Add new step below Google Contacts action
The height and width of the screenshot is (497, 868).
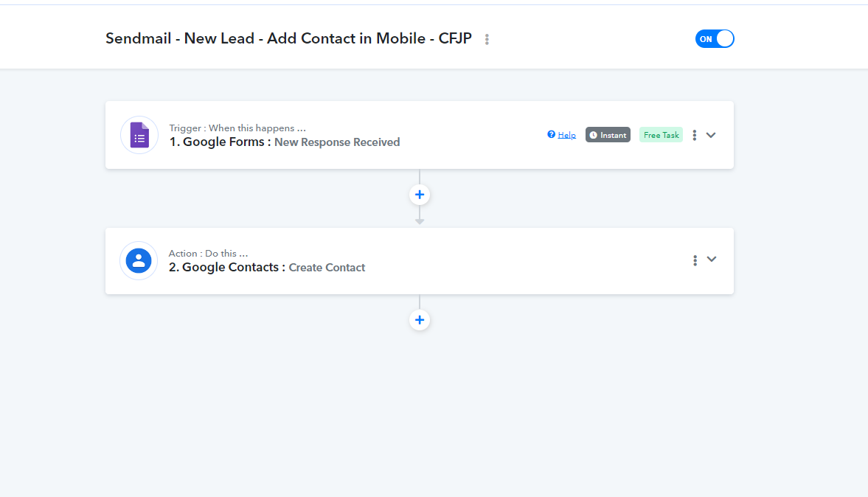pos(420,320)
